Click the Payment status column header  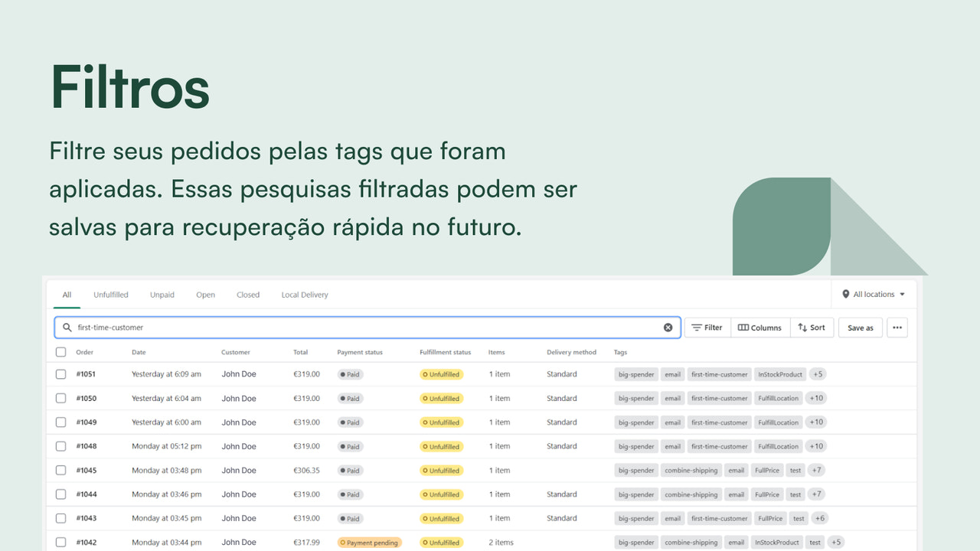click(x=360, y=352)
